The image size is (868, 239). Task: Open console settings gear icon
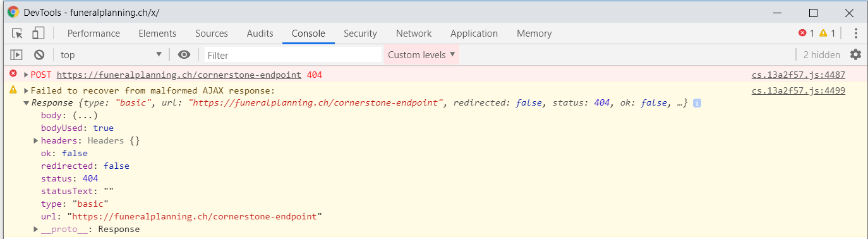click(x=855, y=55)
